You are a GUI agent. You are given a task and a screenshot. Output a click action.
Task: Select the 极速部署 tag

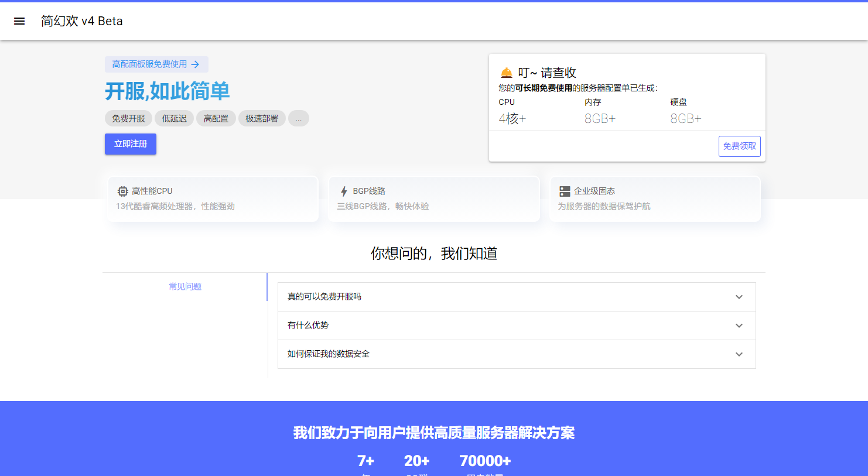point(261,118)
